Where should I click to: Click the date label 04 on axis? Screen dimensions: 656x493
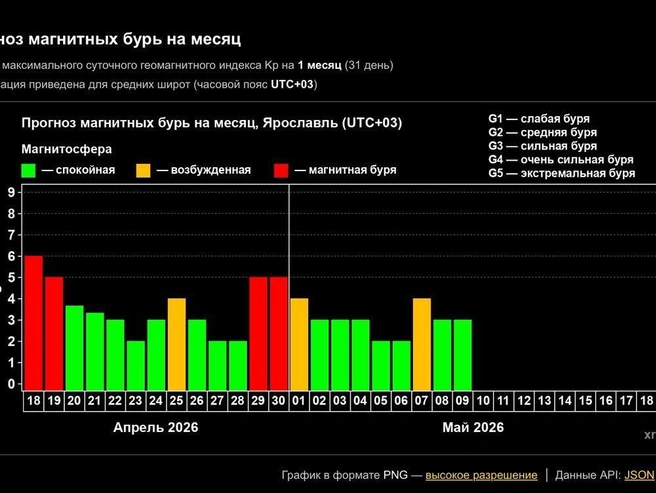pos(360,401)
